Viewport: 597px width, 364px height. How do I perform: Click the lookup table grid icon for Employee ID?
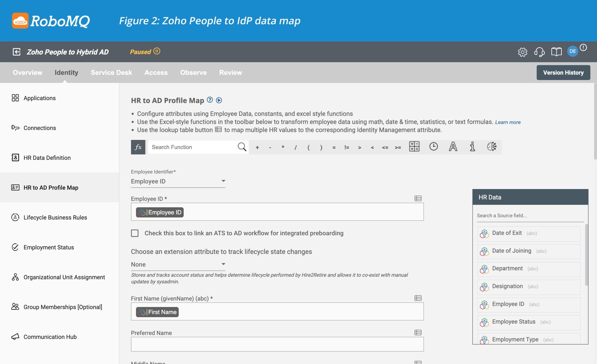418,199
